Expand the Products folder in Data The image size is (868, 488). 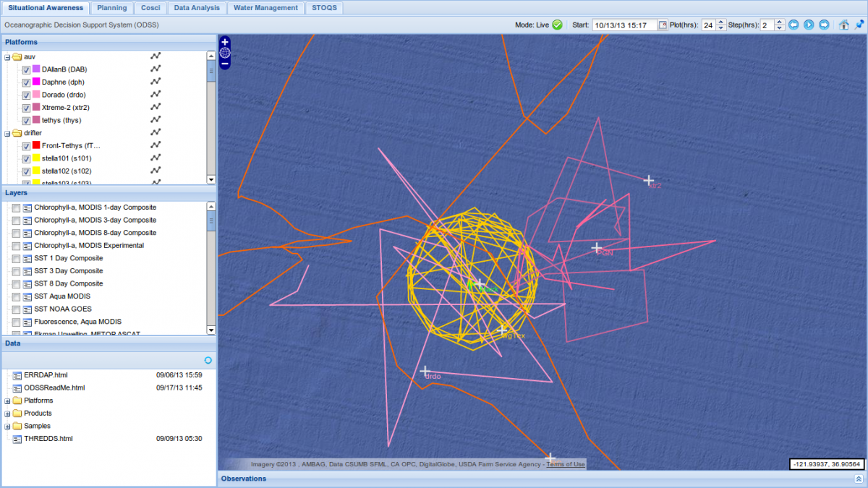pos(8,414)
